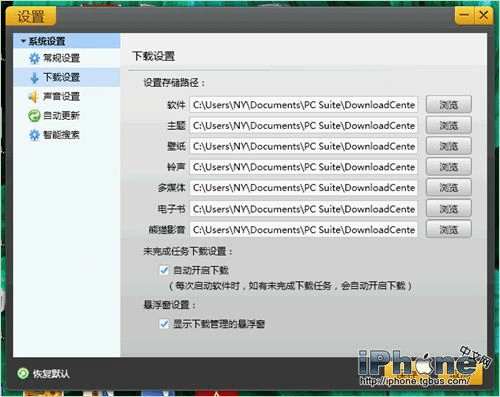The width and height of the screenshot is (500, 397).
Task: Browse for the 熊猫影音 storage path
Action: [x=449, y=230]
